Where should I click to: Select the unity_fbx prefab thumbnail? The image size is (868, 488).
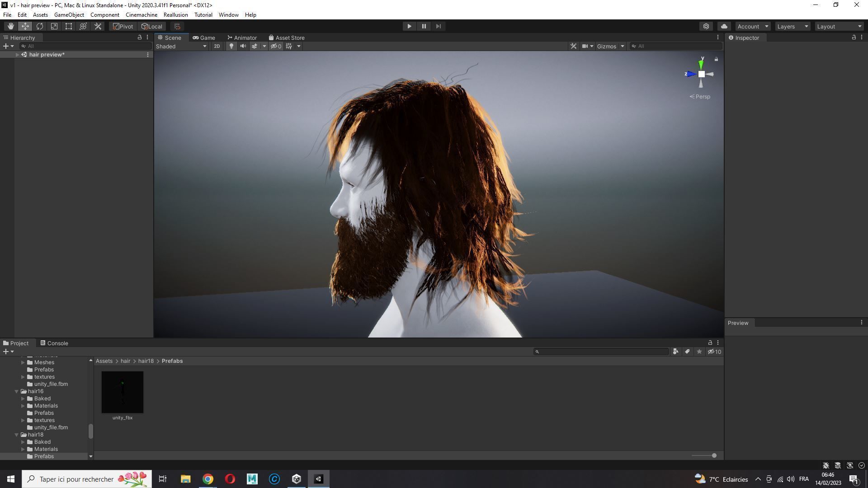[123, 392]
